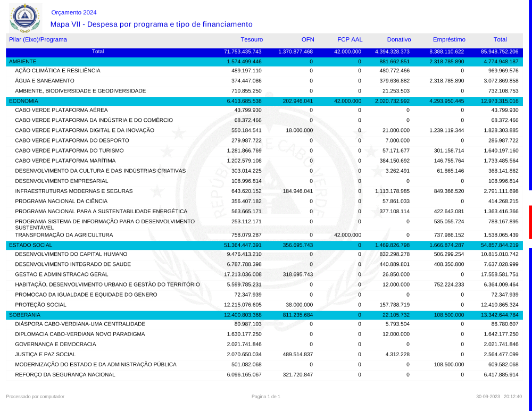Select the blue Total summary row label
Screen dimensions: 532x411
click(98, 52)
